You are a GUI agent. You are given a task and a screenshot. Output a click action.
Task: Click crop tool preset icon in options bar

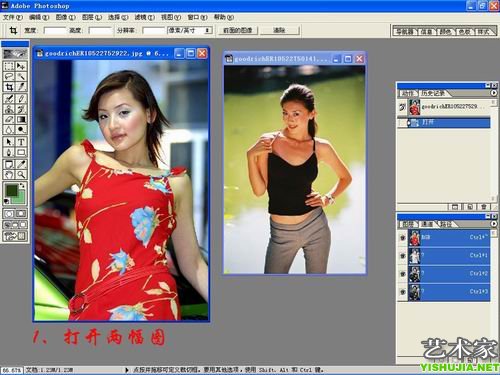point(13,31)
